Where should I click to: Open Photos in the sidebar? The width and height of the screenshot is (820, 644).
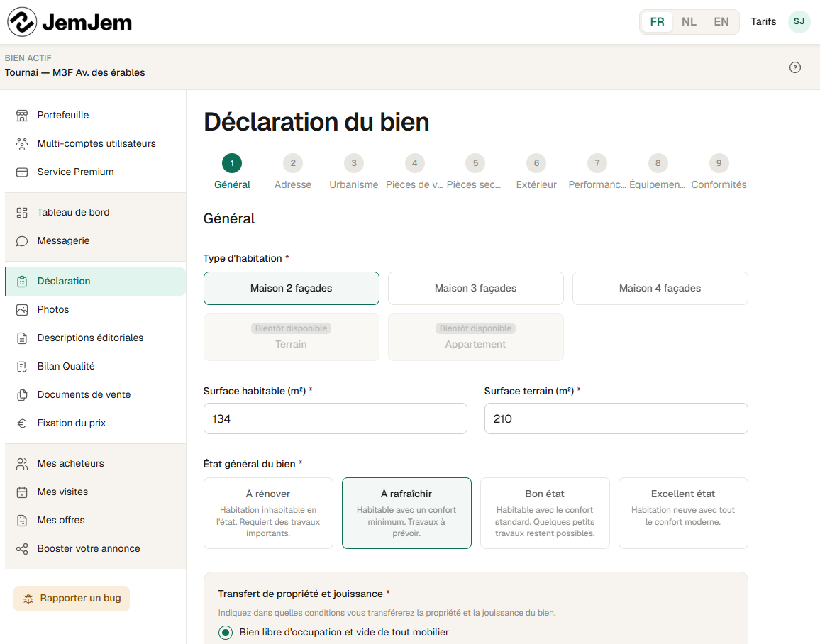[x=95, y=310]
